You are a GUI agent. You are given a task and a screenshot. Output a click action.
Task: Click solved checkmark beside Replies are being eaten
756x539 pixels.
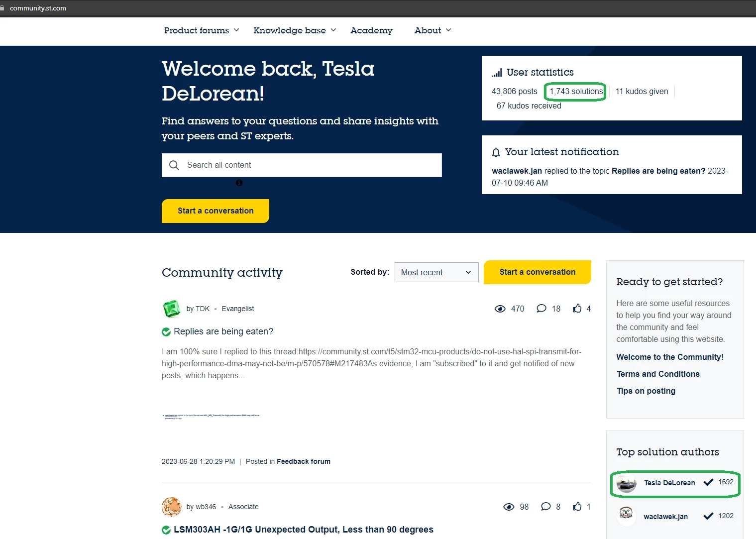pyautogui.click(x=166, y=332)
